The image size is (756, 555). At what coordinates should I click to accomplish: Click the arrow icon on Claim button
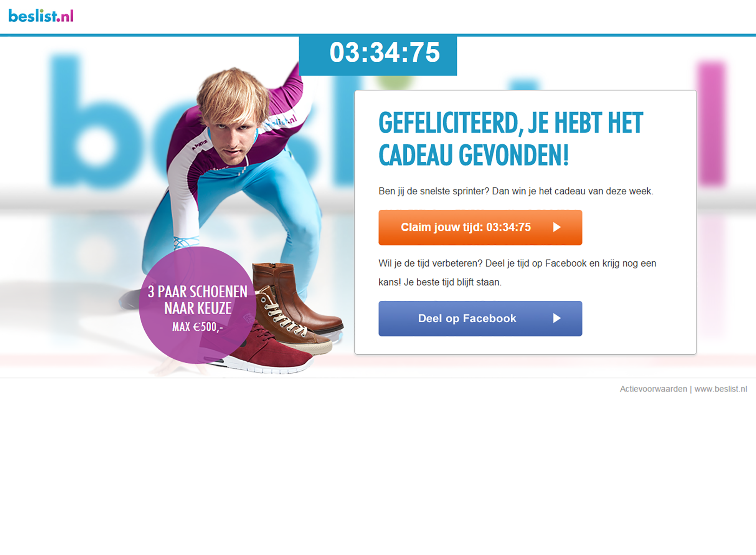coord(557,227)
